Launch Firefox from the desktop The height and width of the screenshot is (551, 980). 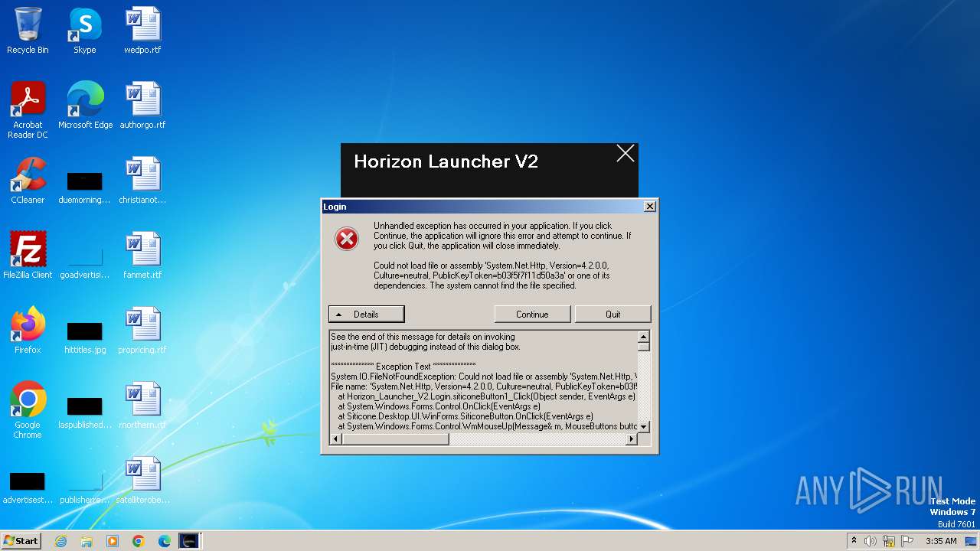click(28, 331)
